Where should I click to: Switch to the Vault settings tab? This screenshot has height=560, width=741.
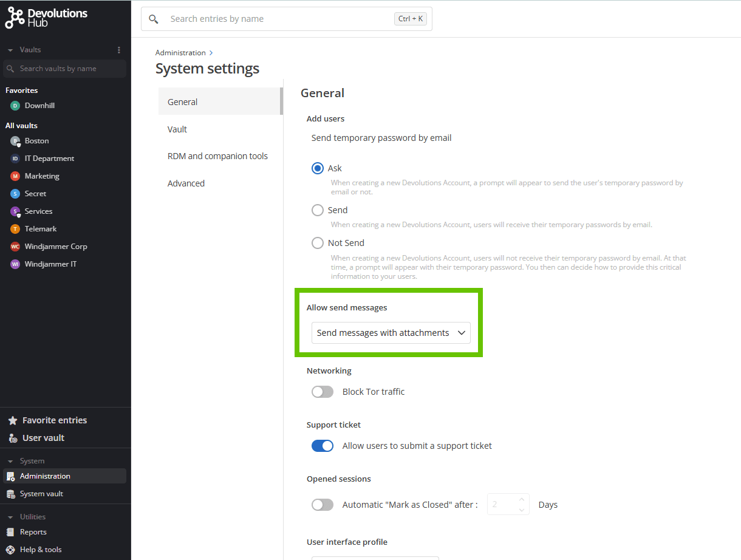(177, 129)
